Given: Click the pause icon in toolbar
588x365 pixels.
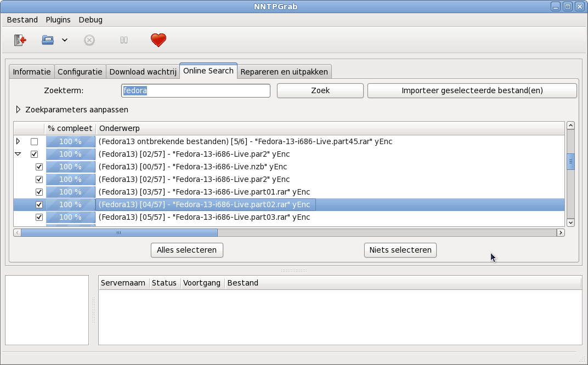Looking at the screenshot, I should [x=124, y=40].
